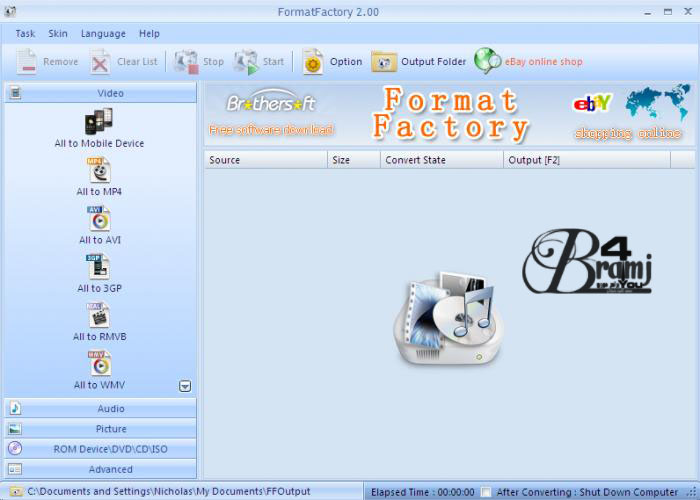Open the Help menu

coord(149,33)
